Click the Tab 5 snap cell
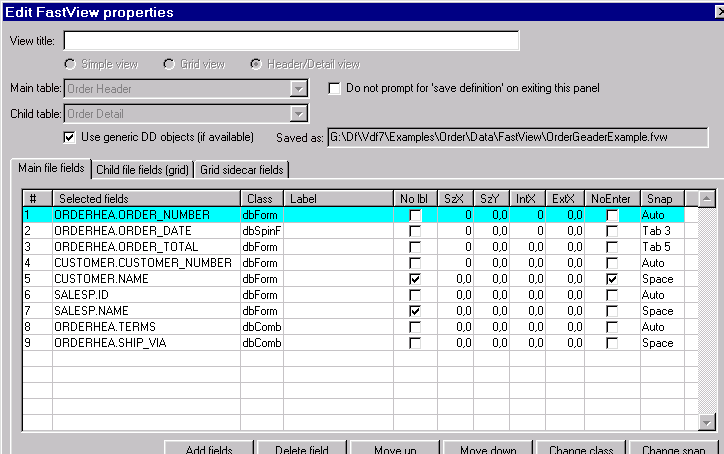Image resolution: width=724 pixels, height=454 pixels. click(662, 247)
